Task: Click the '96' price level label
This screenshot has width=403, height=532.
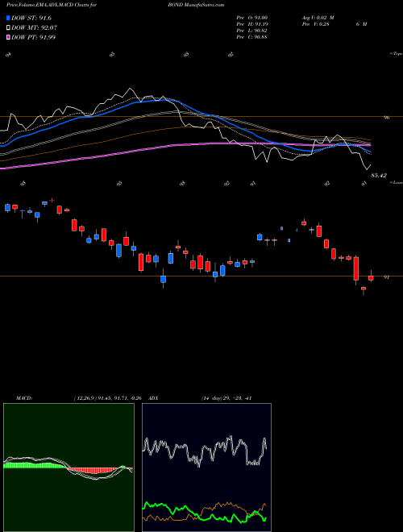Action: 386,118
